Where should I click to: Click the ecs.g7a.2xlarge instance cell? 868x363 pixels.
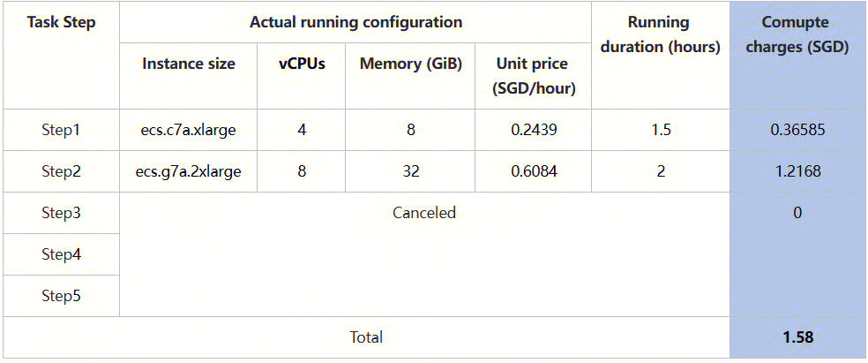(189, 171)
